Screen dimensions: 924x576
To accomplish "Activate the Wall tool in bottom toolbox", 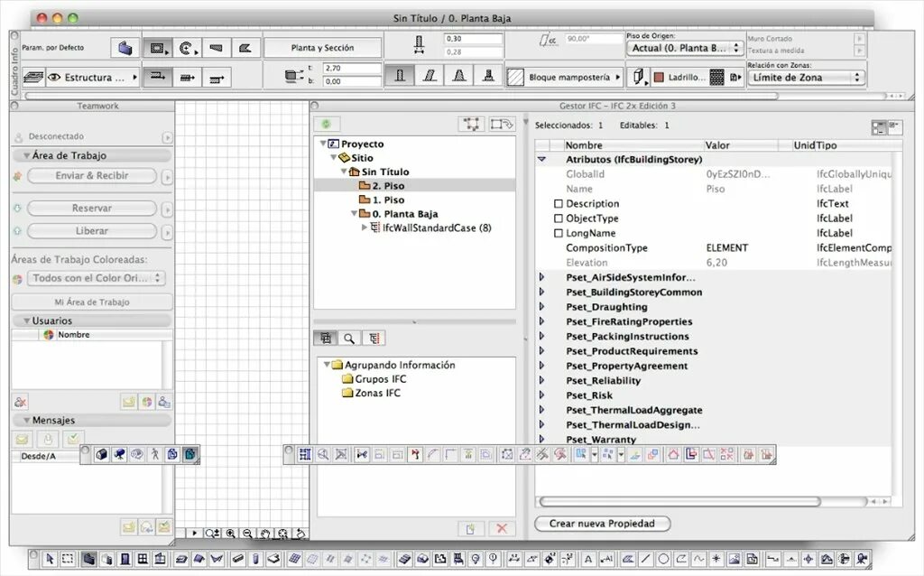I will click(89, 558).
